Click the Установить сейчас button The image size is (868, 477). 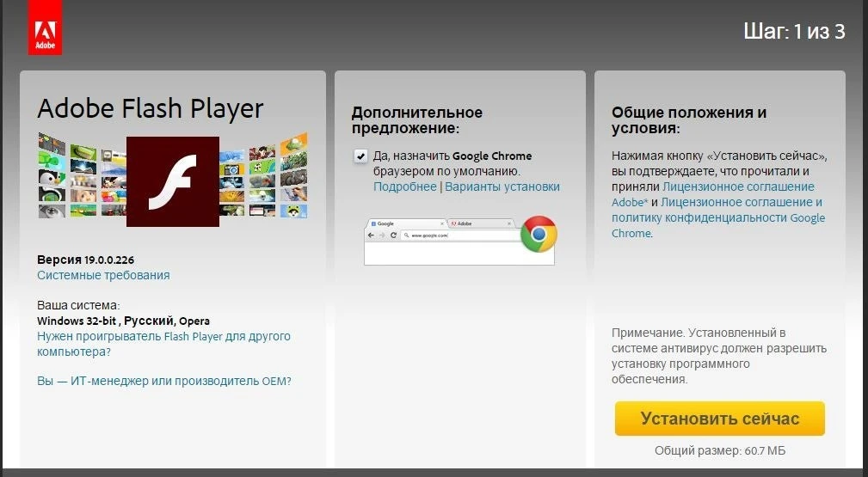[x=719, y=419]
